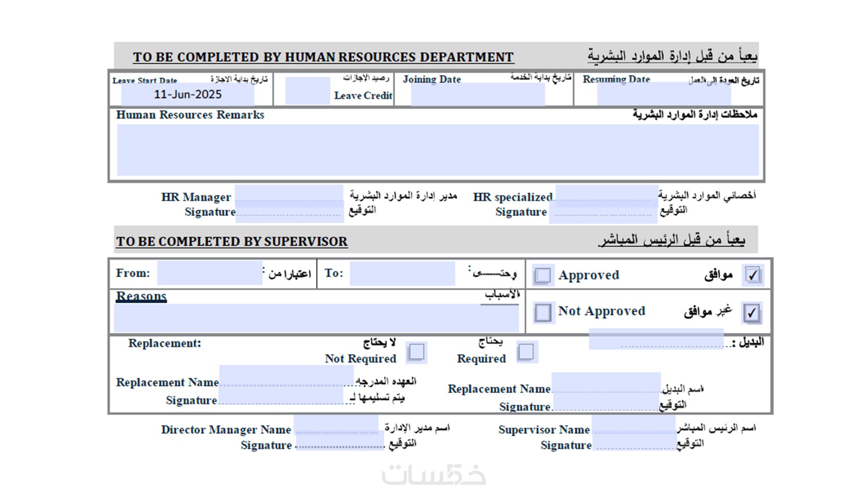Click the Human Resources Remarks text area
868x495 pixels.
pyautogui.click(x=438, y=150)
